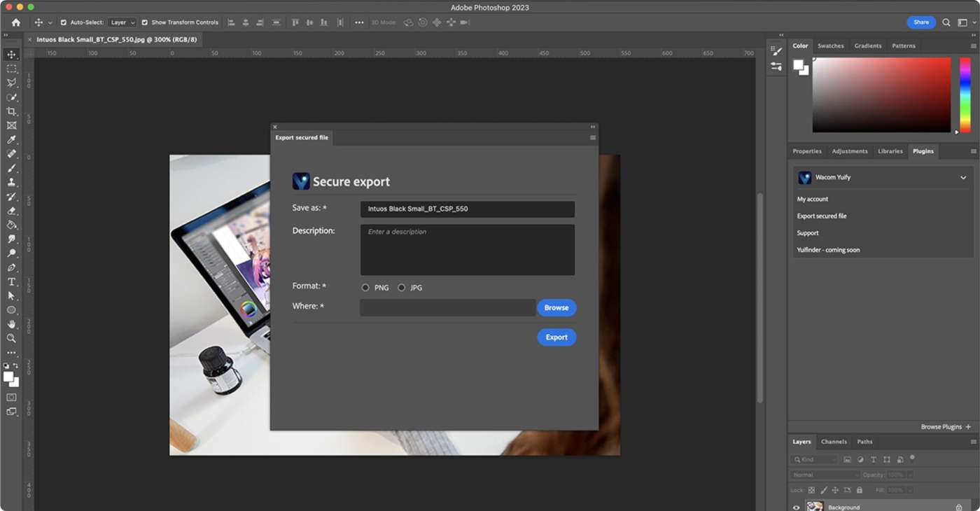The width and height of the screenshot is (980, 511).
Task: Switch to the Swatches tab
Action: click(x=831, y=45)
